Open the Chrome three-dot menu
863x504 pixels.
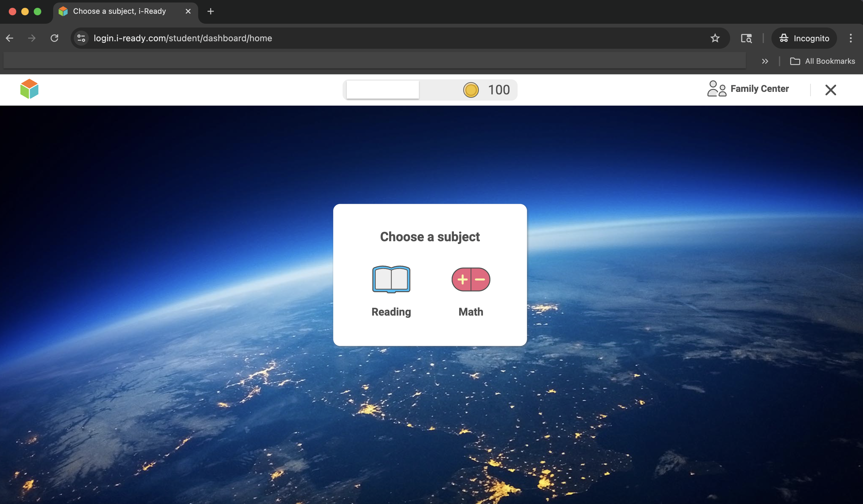(851, 38)
